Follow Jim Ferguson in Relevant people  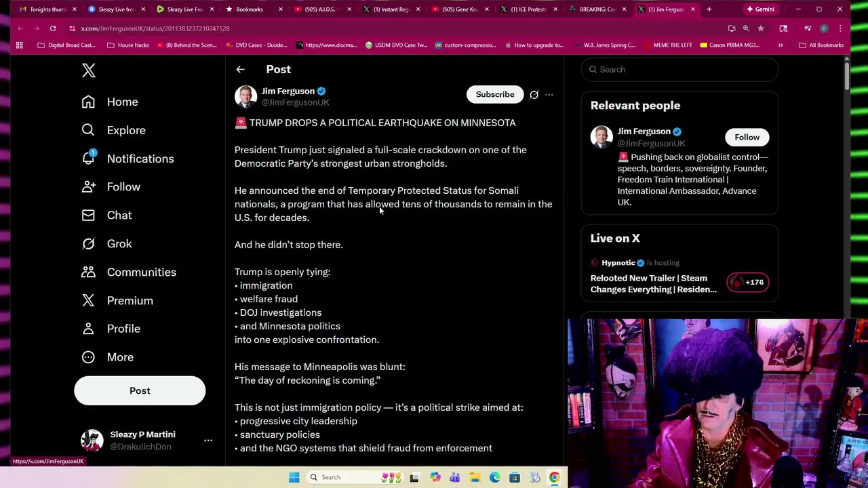coord(747,138)
